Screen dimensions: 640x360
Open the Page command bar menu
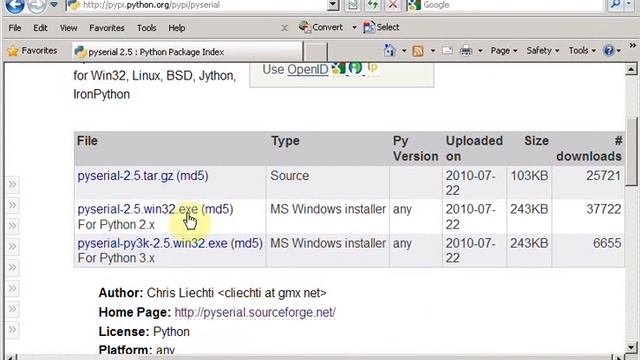(504, 51)
